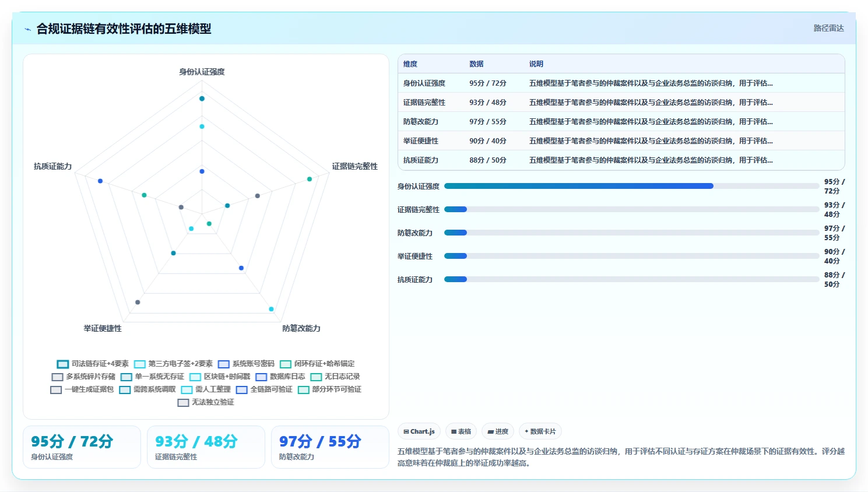868x492 pixels.
Task: Click outermost green point on 证据链完整性 axis
Action: coord(310,179)
